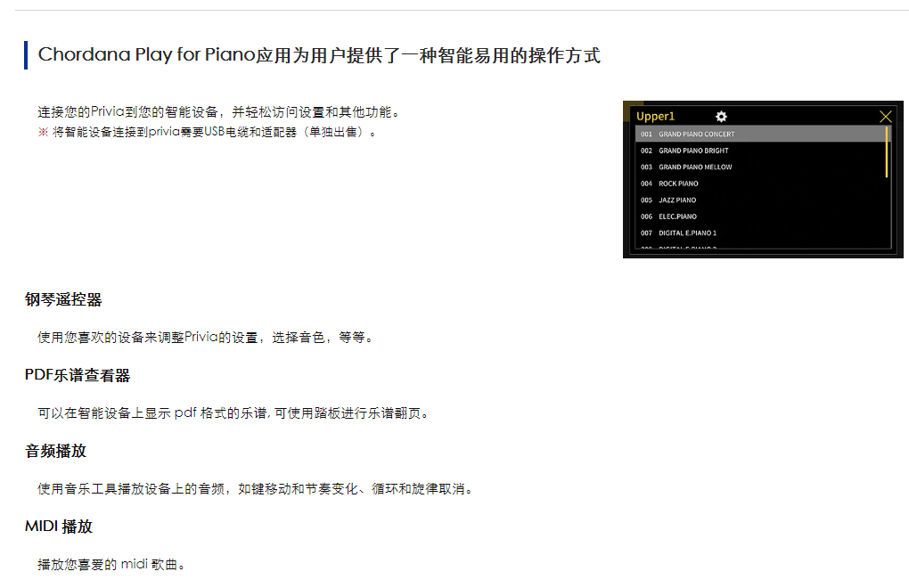The height and width of the screenshot is (588, 909).
Task: Close the Upper1 tone list with X
Action: coord(885,117)
